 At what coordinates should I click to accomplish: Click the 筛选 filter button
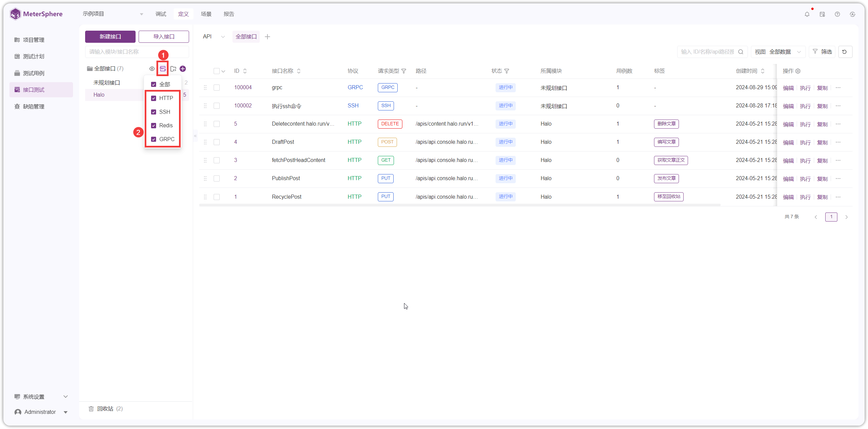822,52
